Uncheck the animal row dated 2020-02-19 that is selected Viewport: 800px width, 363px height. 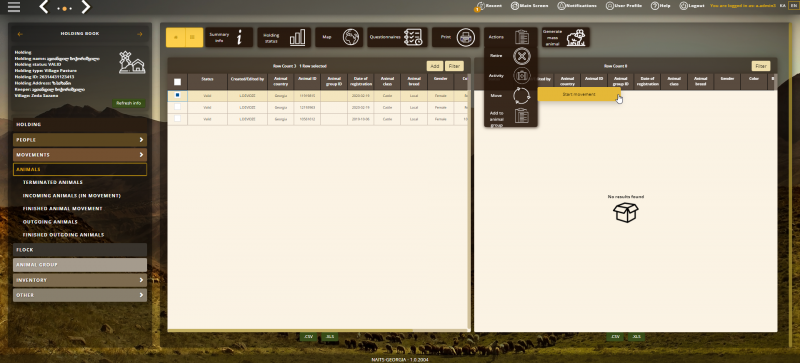pyautogui.click(x=178, y=95)
